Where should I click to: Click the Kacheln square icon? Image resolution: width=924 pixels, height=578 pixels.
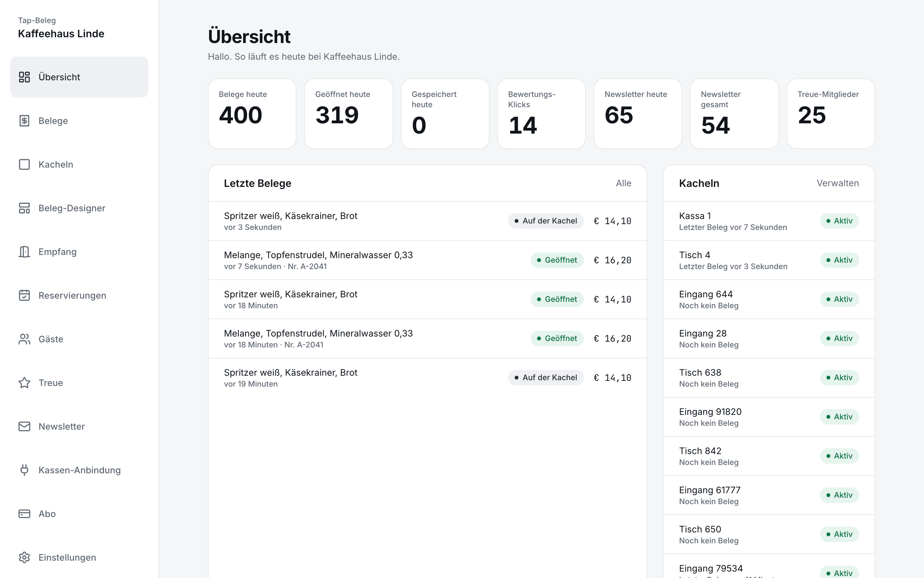coord(24,164)
